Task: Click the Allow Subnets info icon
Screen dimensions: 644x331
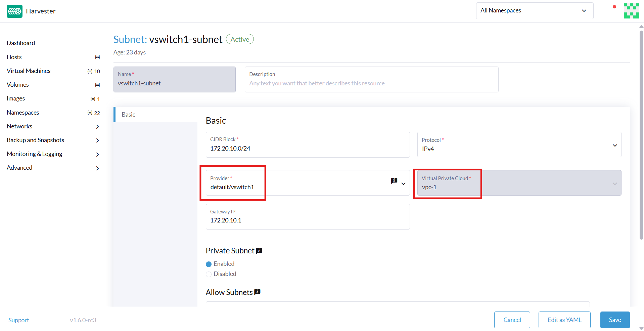Action: [258, 292]
